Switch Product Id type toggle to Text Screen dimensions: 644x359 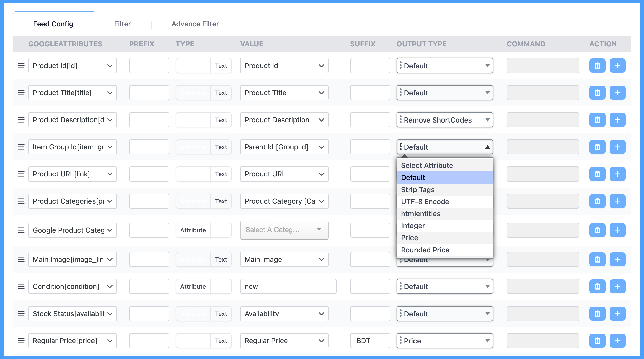point(221,66)
